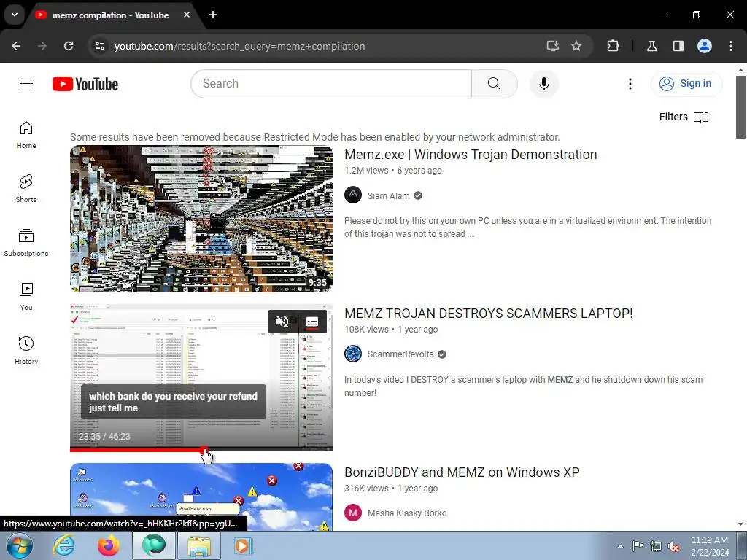Show hidden system tray icons
This screenshot has width=747, height=560.
pyautogui.click(x=620, y=546)
